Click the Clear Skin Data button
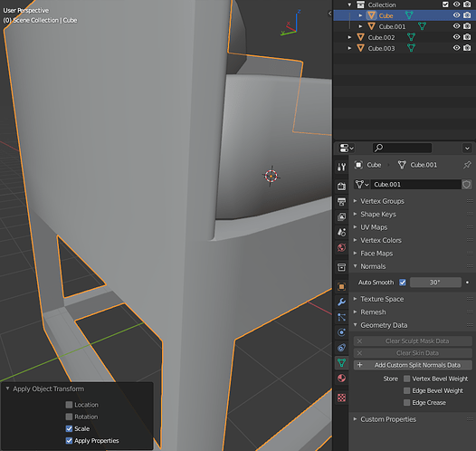 (x=413, y=353)
